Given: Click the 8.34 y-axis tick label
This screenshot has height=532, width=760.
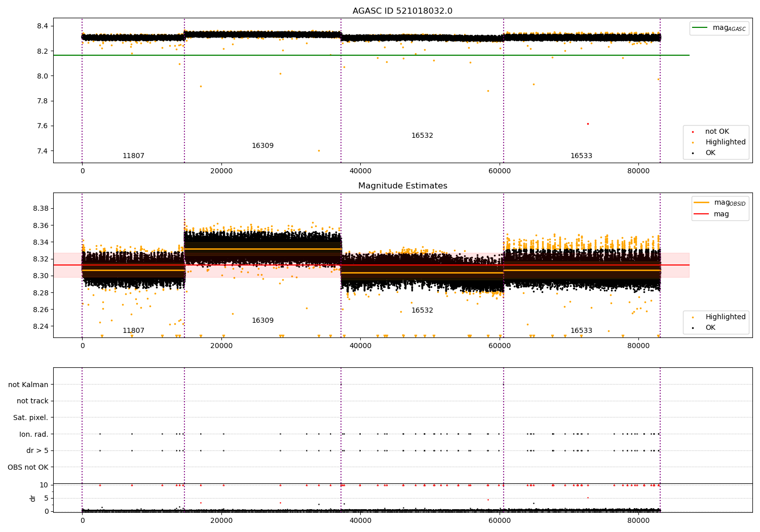Looking at the screenshot, I should (x=41, y=243).
